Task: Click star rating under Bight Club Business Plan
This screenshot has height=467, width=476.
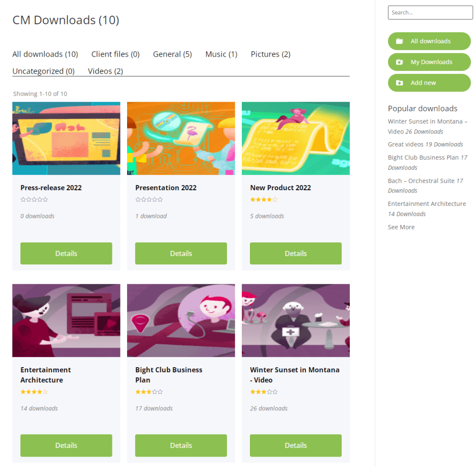Action: coord(149,392)
